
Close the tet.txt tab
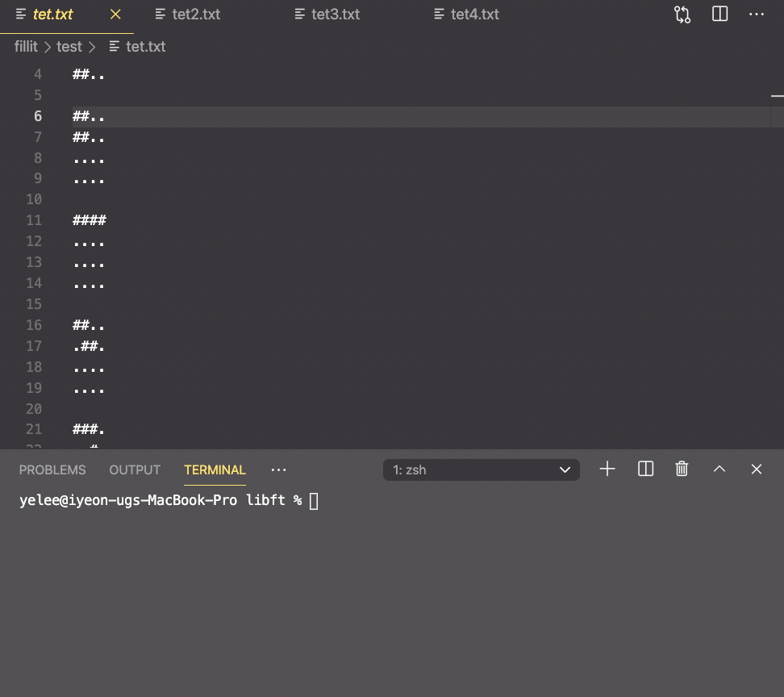coord(115,14)
